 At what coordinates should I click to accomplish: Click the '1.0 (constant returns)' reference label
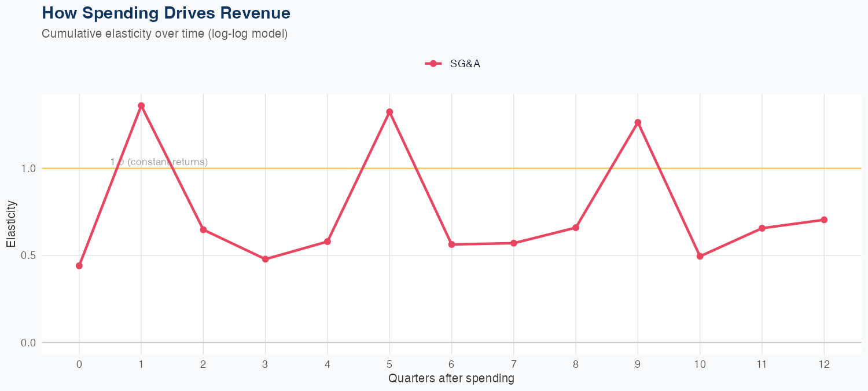(x=159, y=162)
